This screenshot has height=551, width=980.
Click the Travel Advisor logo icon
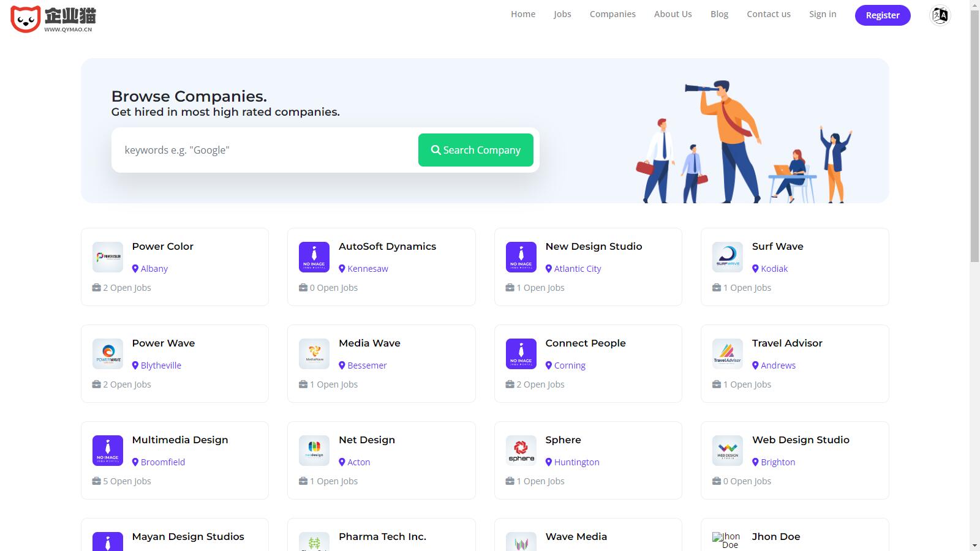pos(728,354)
